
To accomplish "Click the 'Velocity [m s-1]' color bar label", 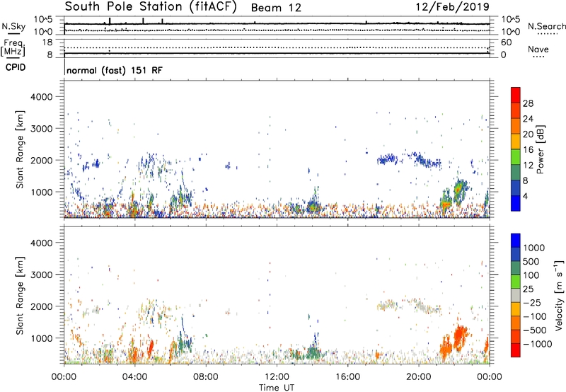I will coord(559,295).
